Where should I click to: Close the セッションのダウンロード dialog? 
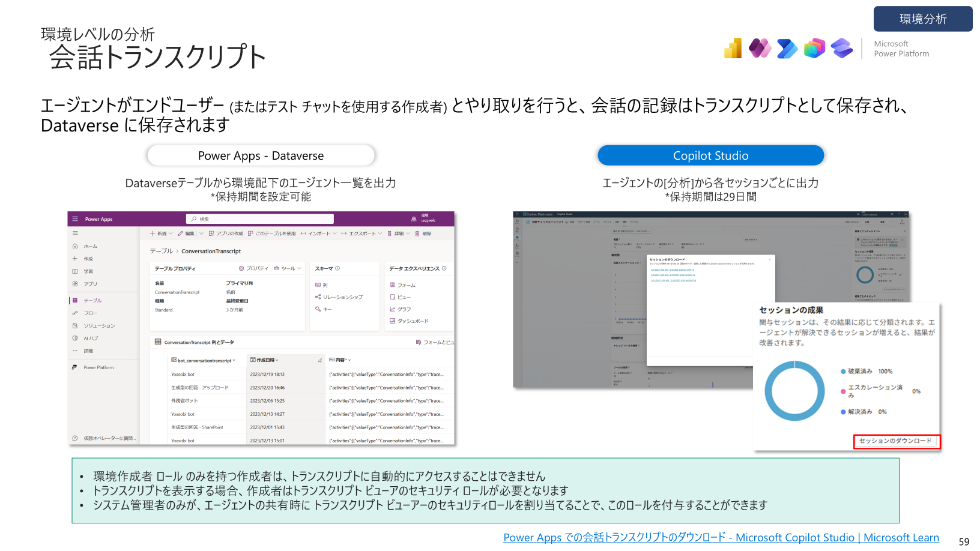click(770, 260)
